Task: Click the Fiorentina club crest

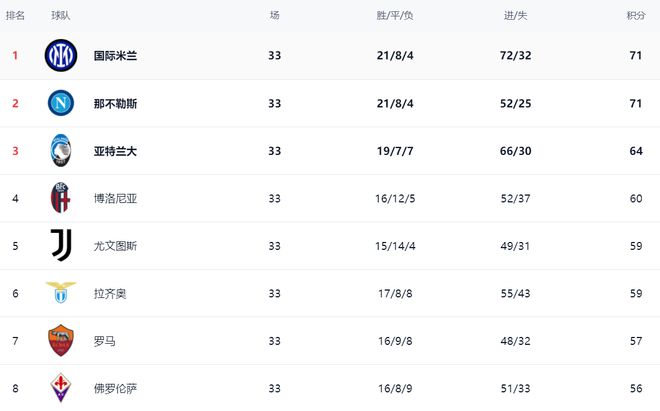Action: click(x=60, y=388)
